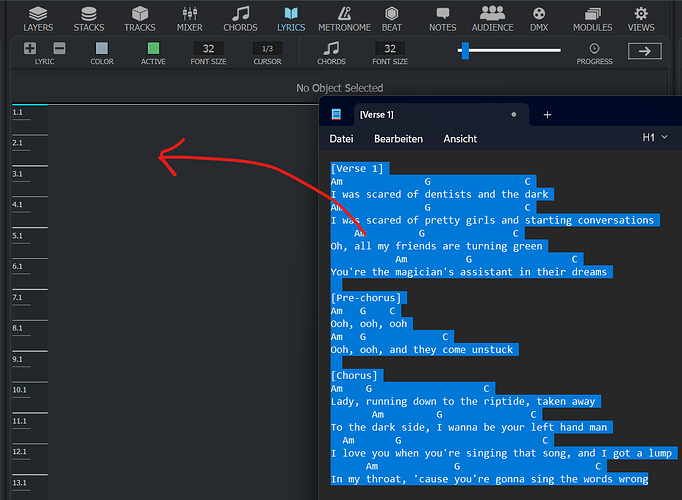Viewport: 682px width, 500px height.
Task: Expand the H1 heading dropdown
Action: (x=655, y=137)
